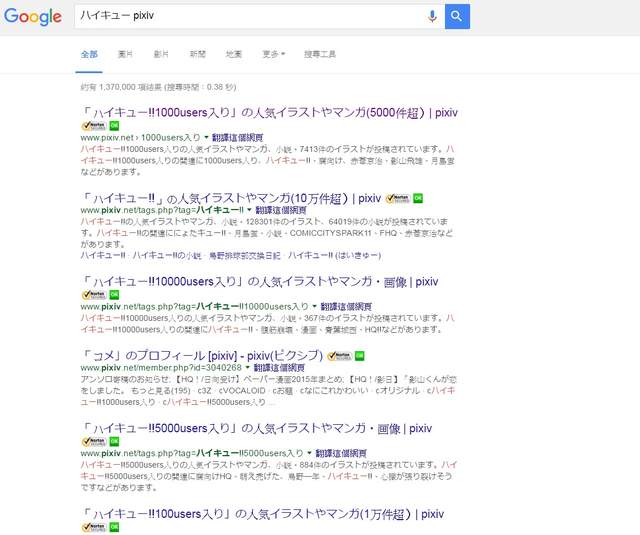This screenshot has width=640, height=535.
Task: Expand URL dropdown arrow for 10000users入り result
Action: click(315, 306)
